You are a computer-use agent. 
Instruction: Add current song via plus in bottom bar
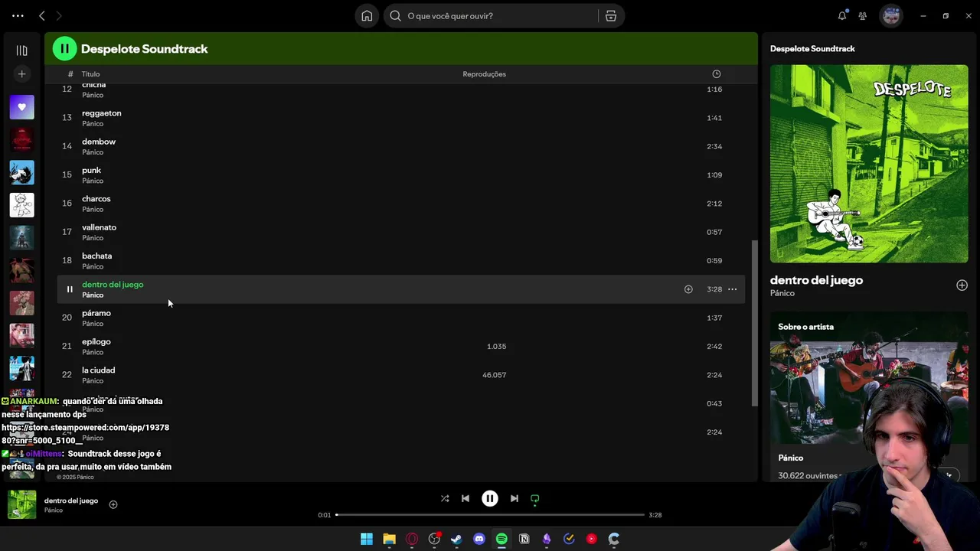[x=113, y=504]
